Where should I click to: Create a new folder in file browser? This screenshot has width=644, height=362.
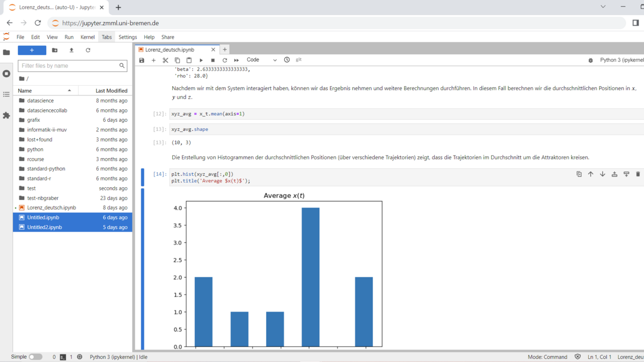click(x=55, y=50)
